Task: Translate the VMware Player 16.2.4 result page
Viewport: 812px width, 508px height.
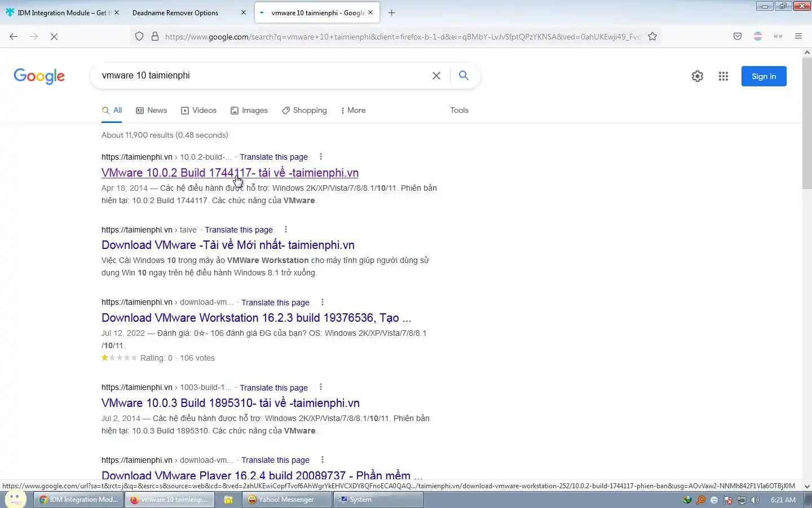Action: point(275,460)
